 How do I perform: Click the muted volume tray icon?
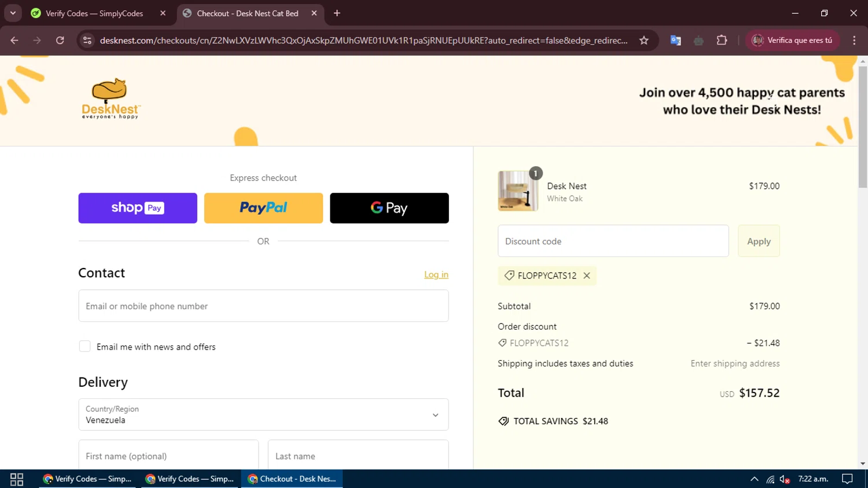pyautogui.click(x=785, y=479)
